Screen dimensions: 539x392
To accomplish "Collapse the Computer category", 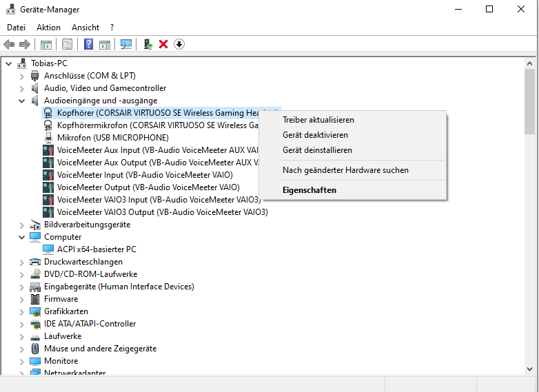I will pos(21,237).
